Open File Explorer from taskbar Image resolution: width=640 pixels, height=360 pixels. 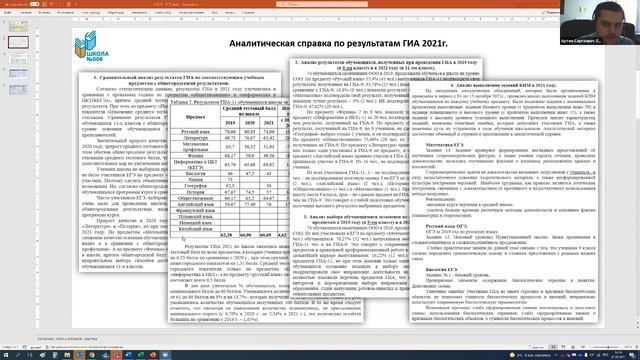coord(67,355)
